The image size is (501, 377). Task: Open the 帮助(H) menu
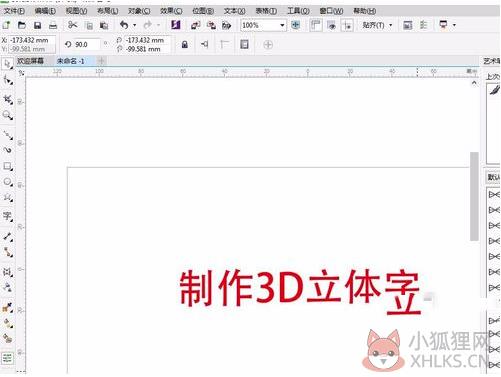(x=364, y=11)
